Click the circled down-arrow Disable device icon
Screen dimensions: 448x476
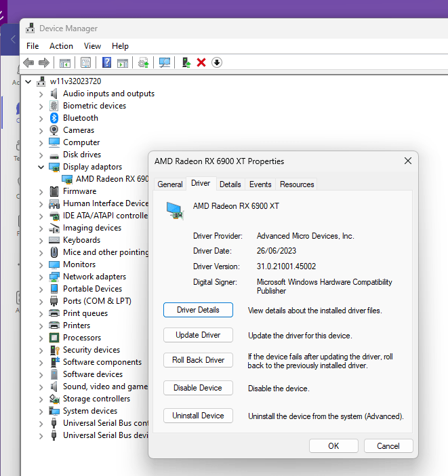coord(217,62)
